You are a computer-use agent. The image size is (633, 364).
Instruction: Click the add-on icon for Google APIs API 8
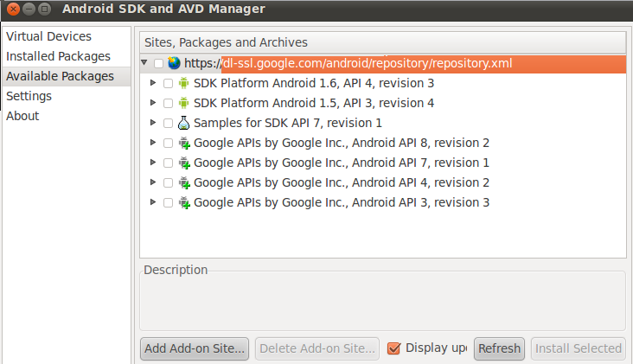184,143
